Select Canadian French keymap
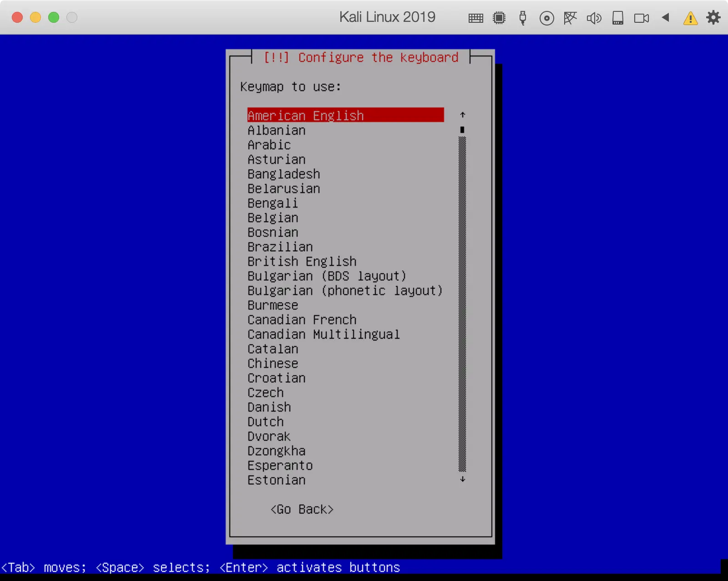 345,320
